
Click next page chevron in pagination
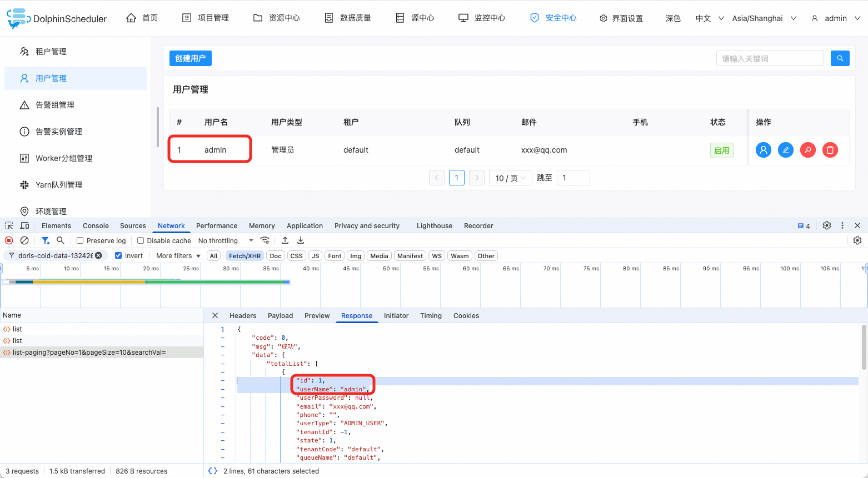point(477,178)
